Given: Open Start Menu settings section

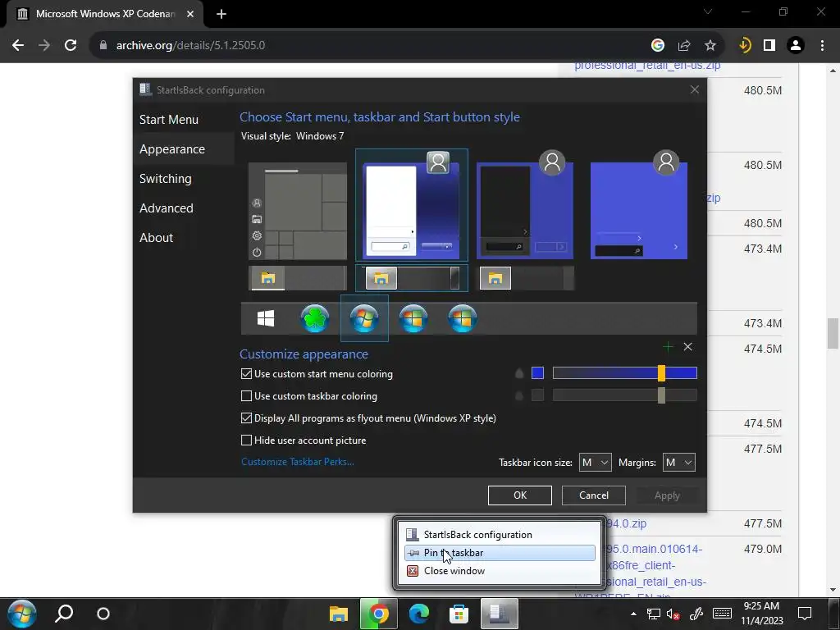Looking at the screenshot, I should 169,120.
